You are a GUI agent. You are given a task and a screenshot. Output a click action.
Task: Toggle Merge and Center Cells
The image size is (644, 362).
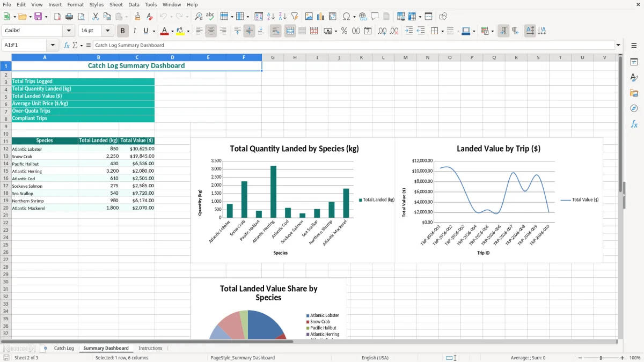coord(290,31)
